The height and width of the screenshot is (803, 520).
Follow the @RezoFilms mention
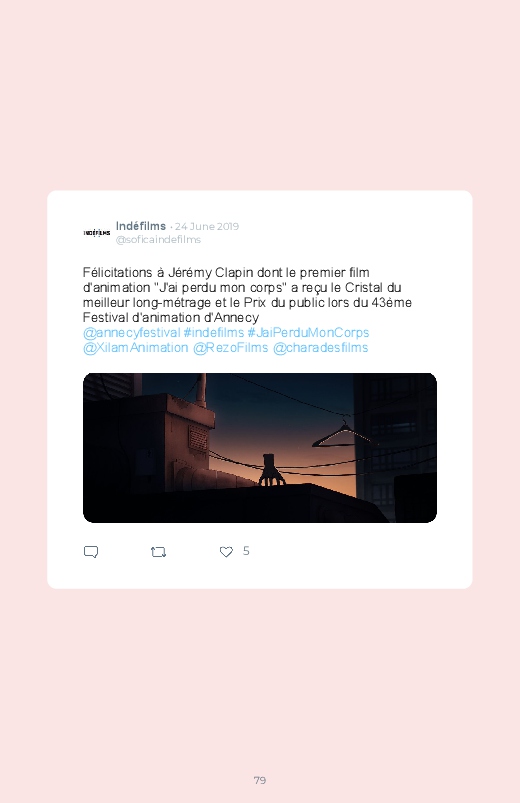pos(231,348)
